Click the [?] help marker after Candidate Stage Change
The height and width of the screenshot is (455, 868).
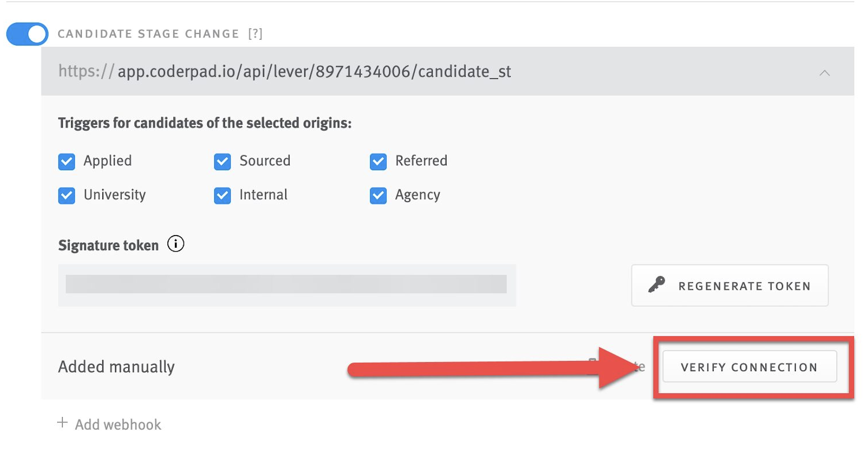pyautogui.click(x=255, y=33)
